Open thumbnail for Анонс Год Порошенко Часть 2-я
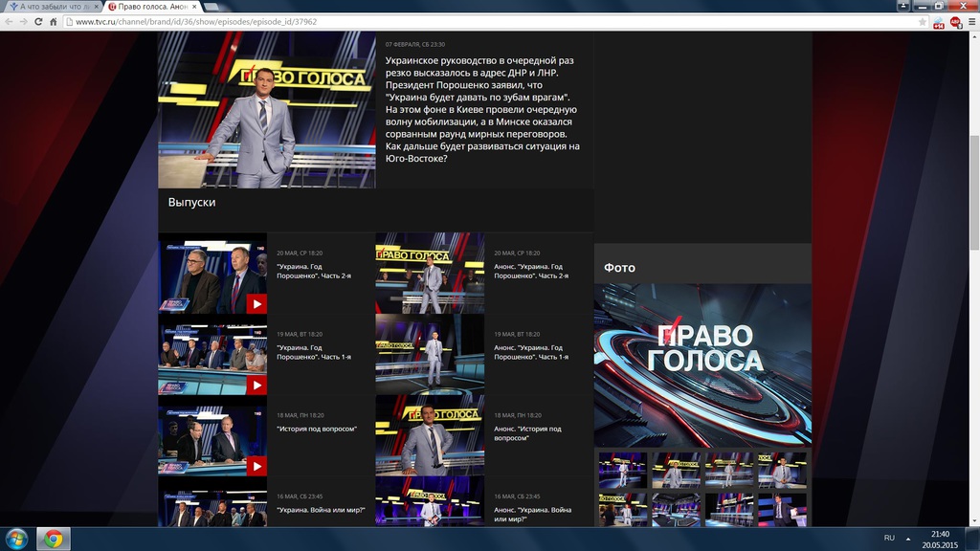Image resolution: width=980 pixels, height=551 pixels. click(430, 273)
